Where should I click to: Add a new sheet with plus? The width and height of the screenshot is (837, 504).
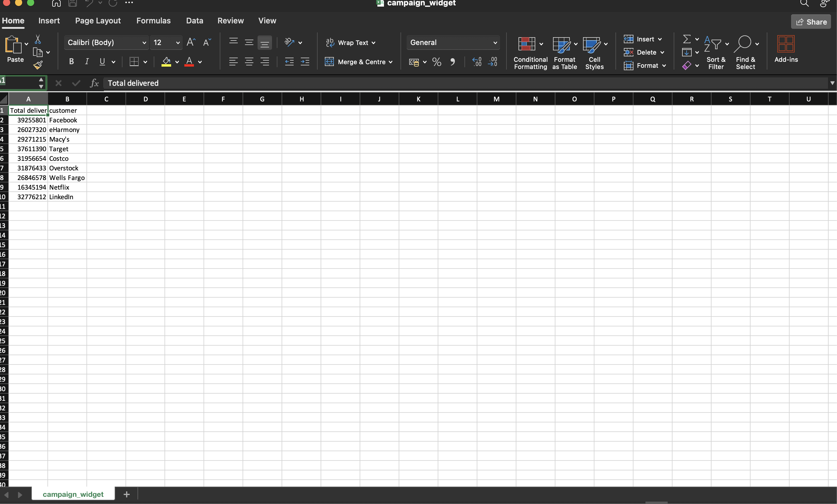click(127, 494)
